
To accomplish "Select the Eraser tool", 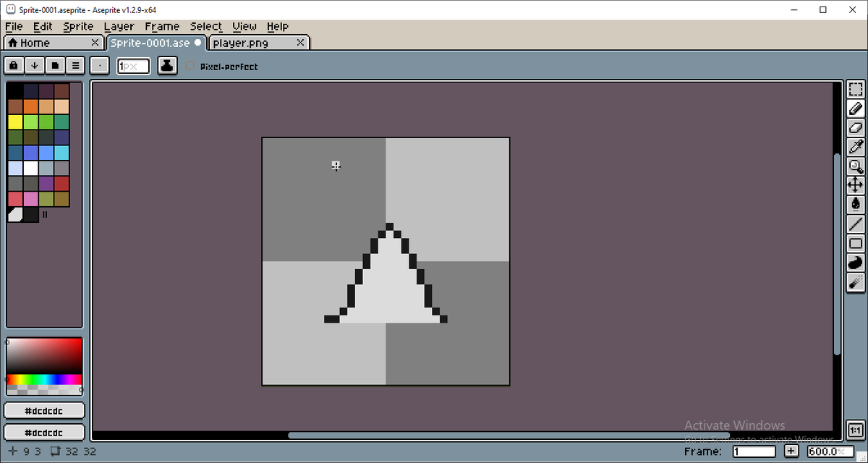I will (856, 128).
